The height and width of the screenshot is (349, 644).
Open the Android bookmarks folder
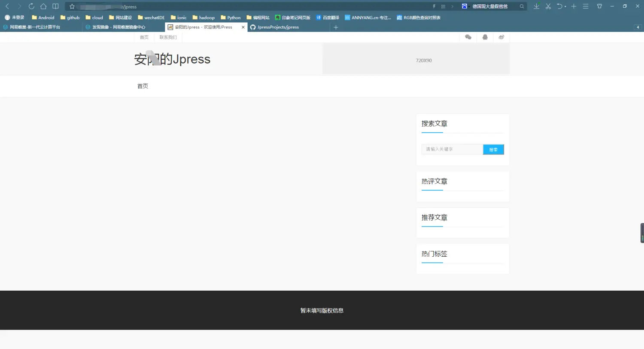[43, 18]
